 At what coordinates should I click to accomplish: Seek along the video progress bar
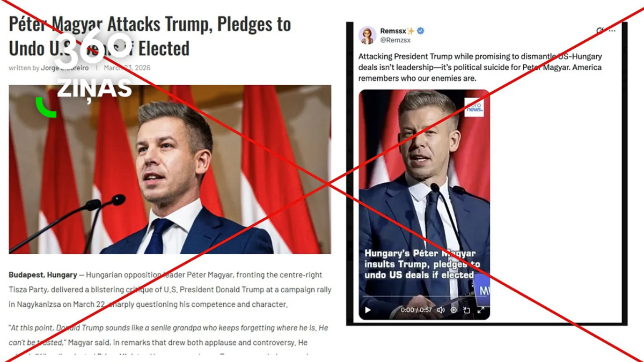(424, 297)
